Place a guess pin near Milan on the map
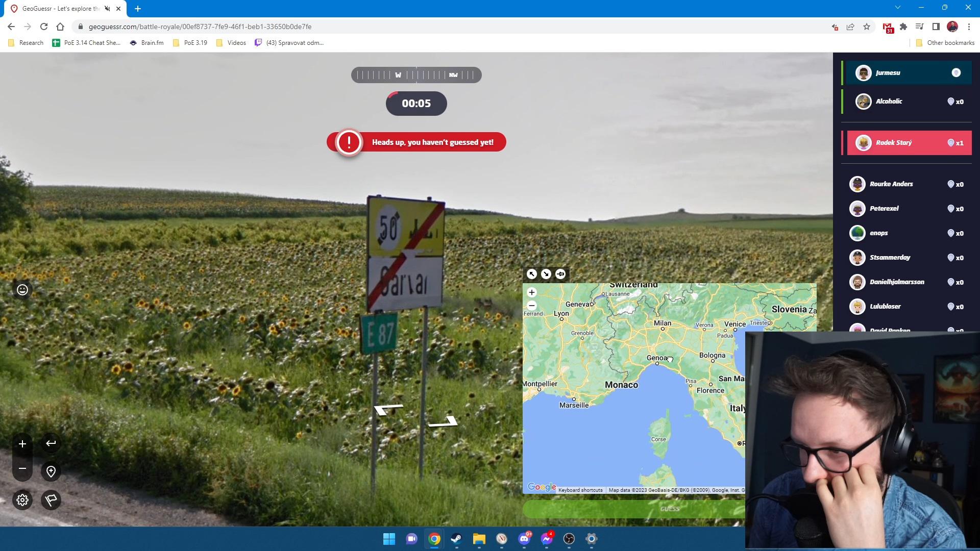The image size is (980, 551). (663, 329)
